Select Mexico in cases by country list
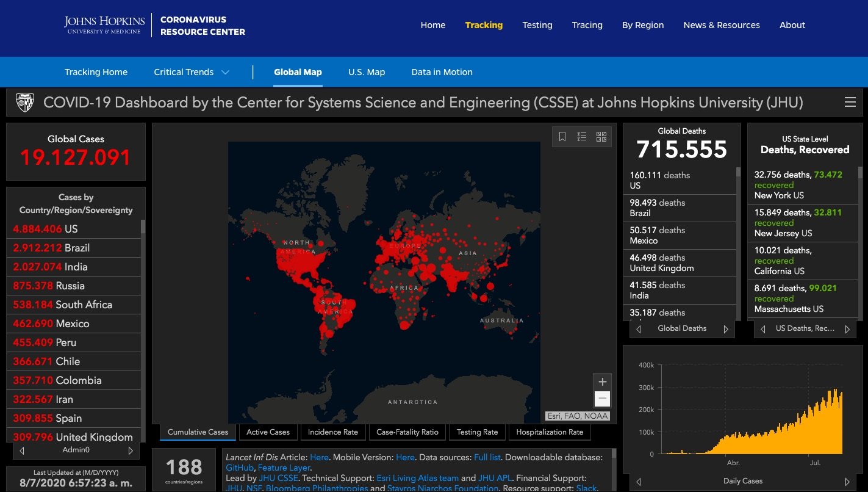 (74, 324)
